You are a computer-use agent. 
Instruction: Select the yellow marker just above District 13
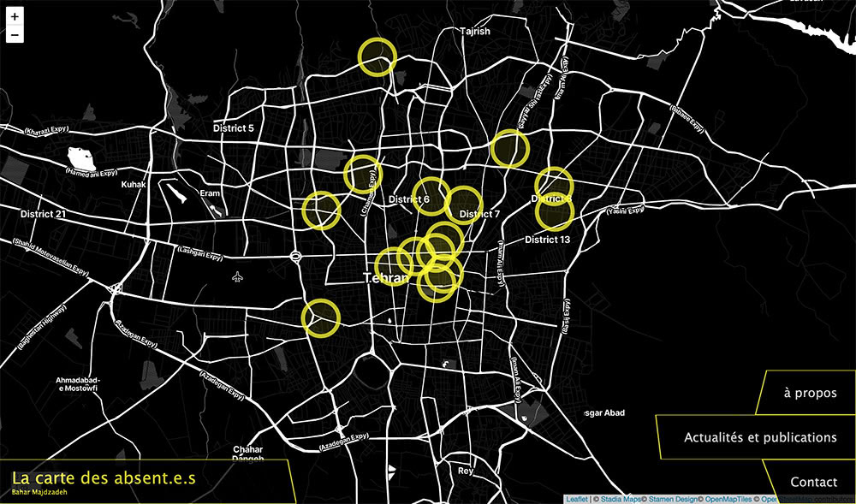pos(554,212)
